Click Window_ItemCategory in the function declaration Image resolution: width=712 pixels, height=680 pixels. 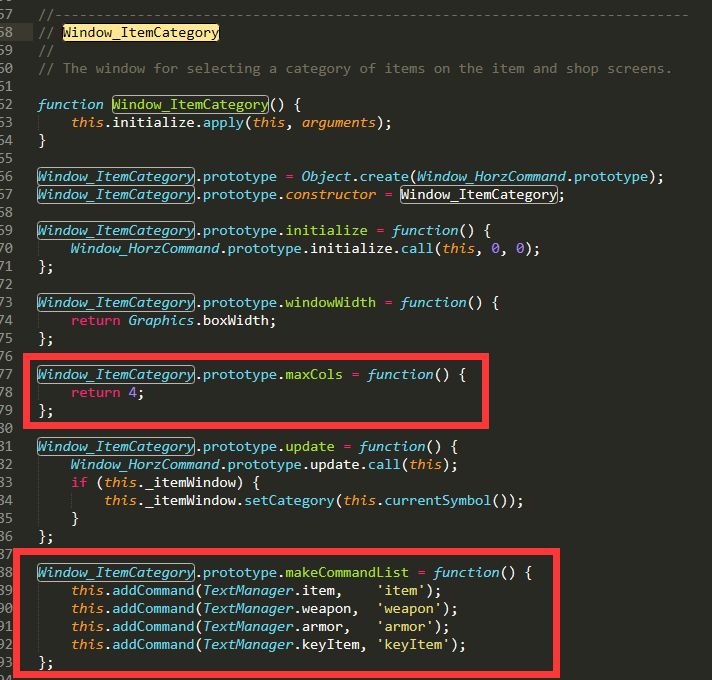tap(190, 104)
